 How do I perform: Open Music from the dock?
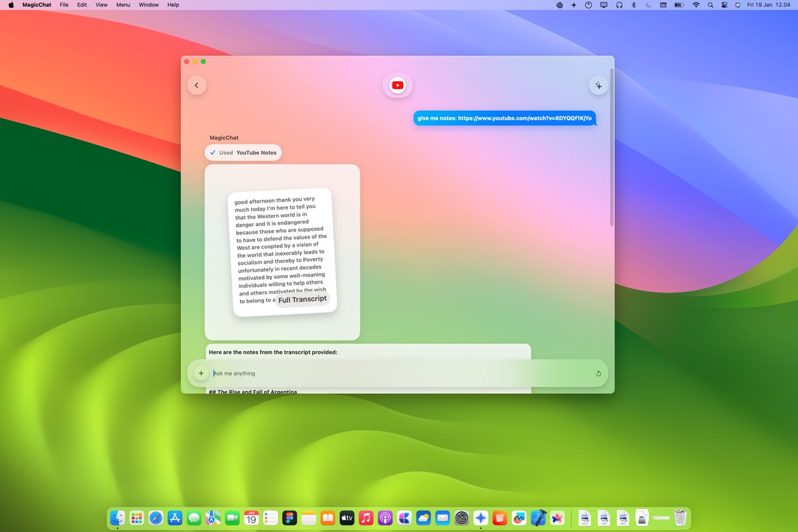coord(366,518)
